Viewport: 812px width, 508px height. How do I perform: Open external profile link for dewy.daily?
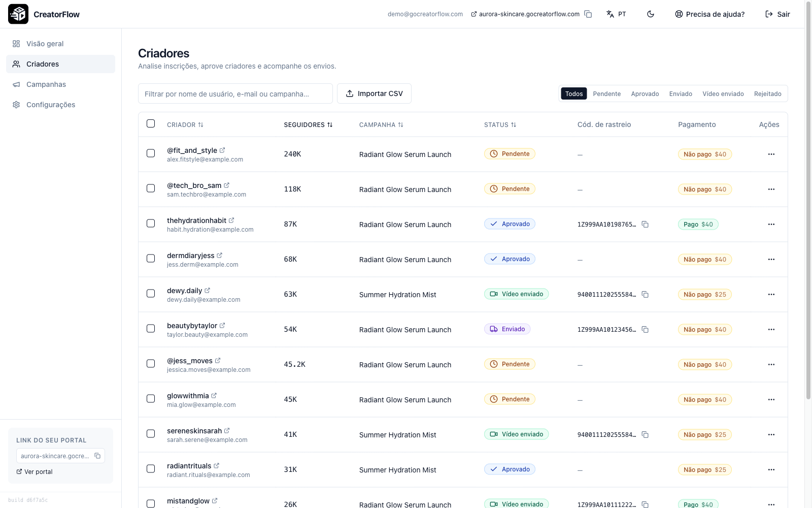coord(207,291)
